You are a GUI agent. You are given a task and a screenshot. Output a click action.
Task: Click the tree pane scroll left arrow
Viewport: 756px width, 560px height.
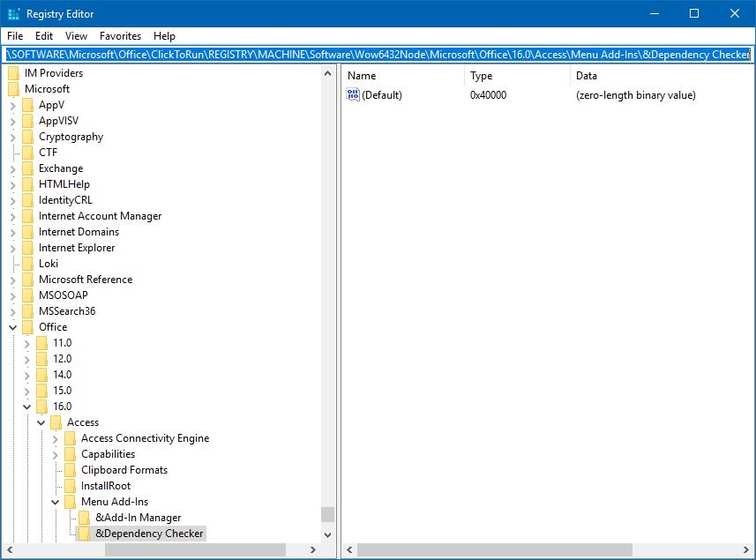(x=10, y=549)
